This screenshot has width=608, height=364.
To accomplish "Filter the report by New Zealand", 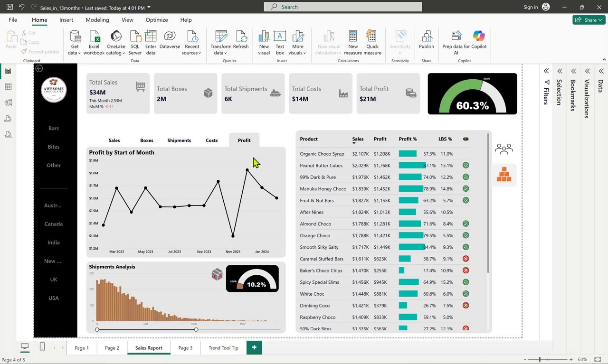I will click(x=53, y=261).
